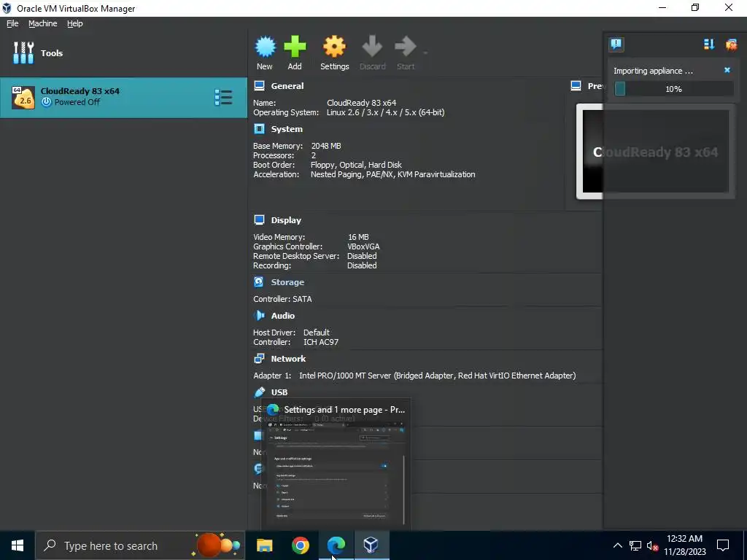Image resolution: width=747 pixels, height=560 pixels.
Task: Click the General monitor icon
Action: [x=259, y=86]
